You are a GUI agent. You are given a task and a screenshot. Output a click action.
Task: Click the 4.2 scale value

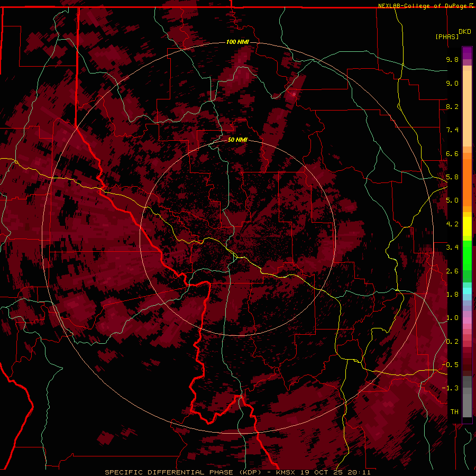tap(452, 224)
